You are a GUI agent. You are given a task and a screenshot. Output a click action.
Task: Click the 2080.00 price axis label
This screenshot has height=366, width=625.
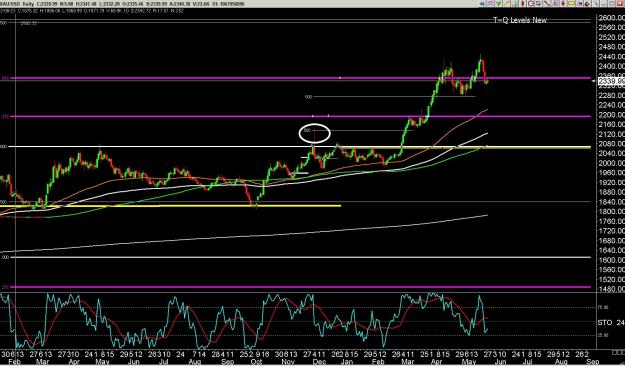coord(611,144)
